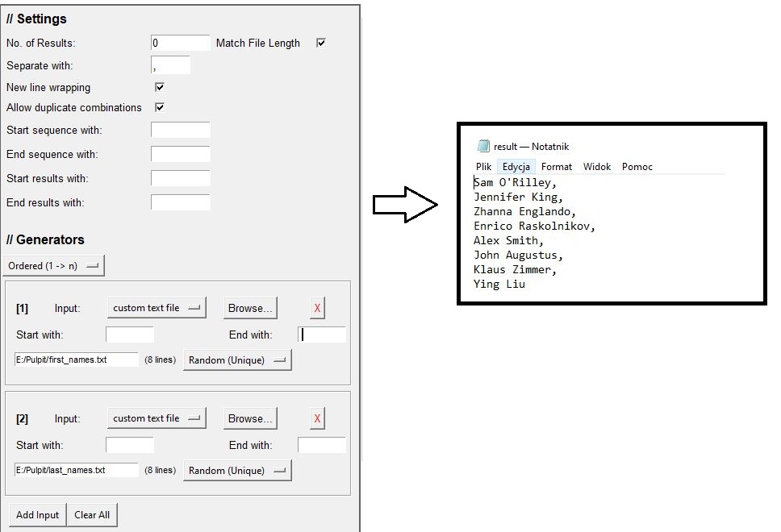Click the last_names.txt file path field
781x532 pixels.
tap(76, 470)
